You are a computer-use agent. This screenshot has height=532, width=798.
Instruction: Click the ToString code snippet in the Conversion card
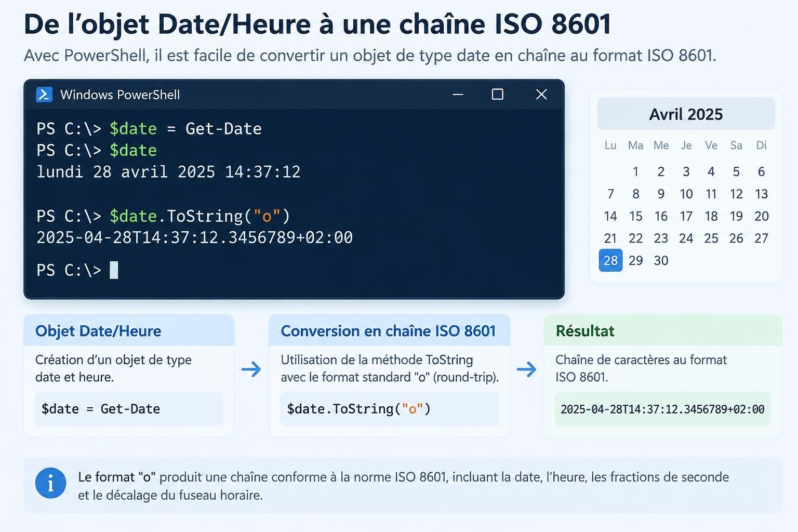coord(389,409)
